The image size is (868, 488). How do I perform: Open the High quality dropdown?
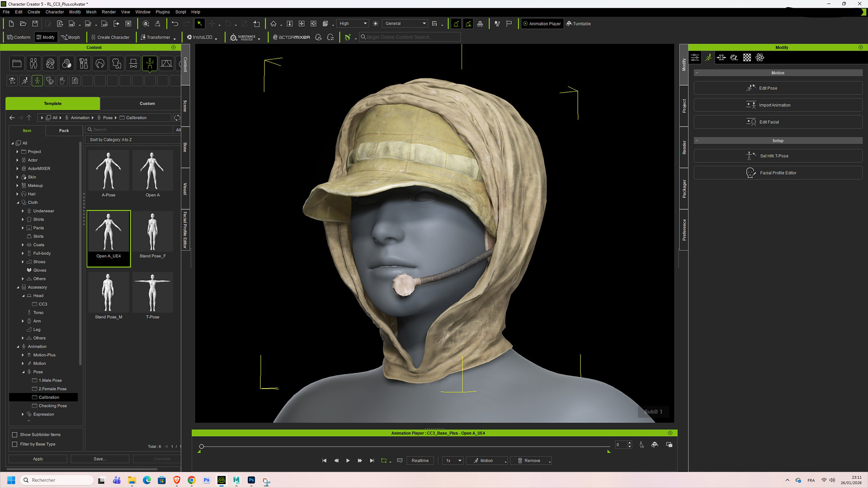[353, 23]
